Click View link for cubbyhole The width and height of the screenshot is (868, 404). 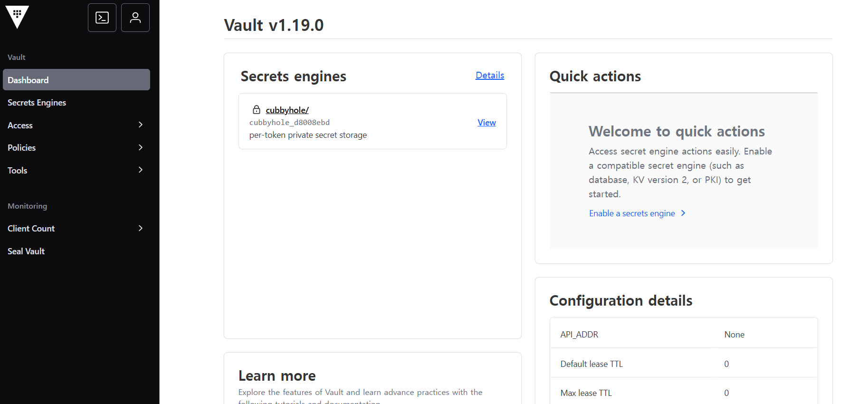coord(486,122)
